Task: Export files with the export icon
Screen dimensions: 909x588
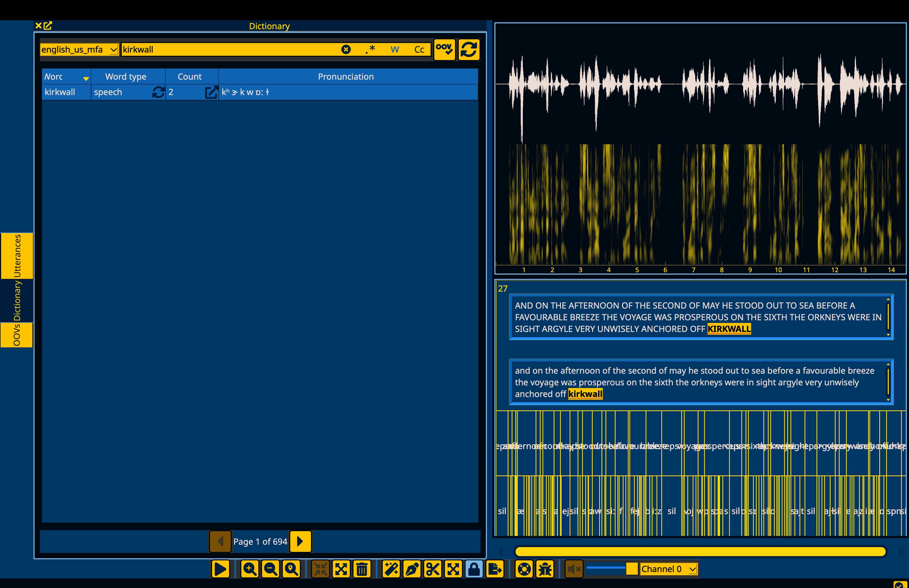Action: 495,569
